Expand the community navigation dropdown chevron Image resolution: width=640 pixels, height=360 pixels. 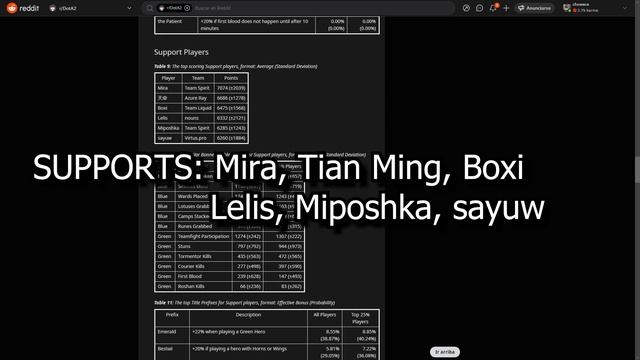point(129,8)
